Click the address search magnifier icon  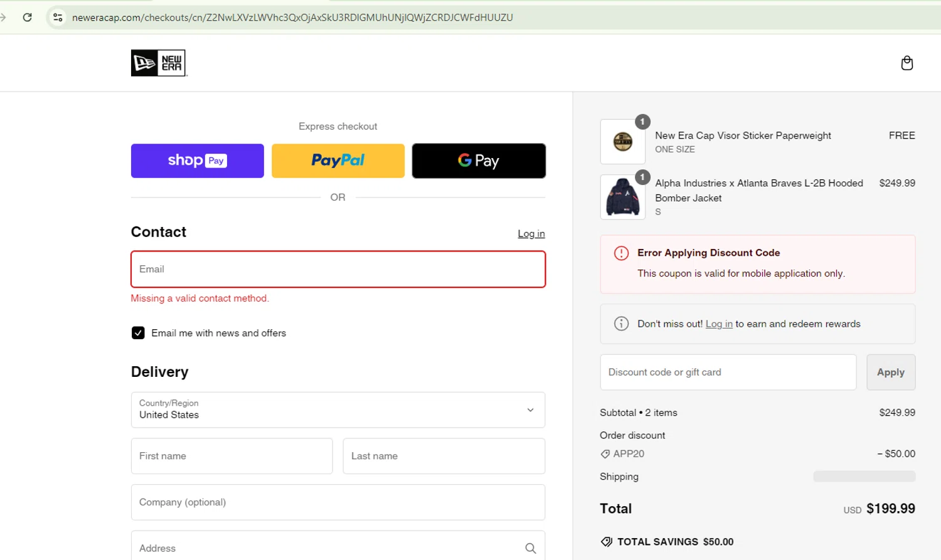[x=530, y=548]
